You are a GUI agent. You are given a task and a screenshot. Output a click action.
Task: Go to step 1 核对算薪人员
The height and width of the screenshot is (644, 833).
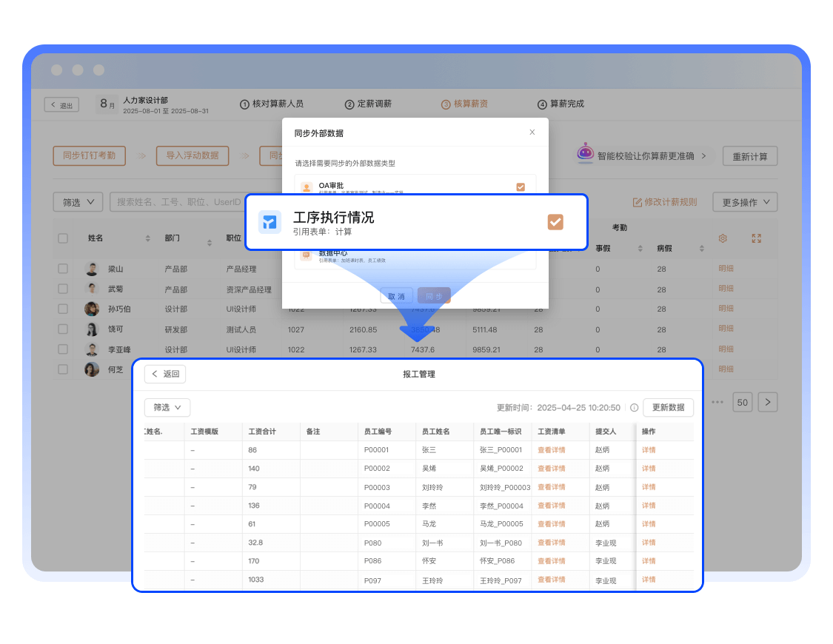tap(272, 104)
